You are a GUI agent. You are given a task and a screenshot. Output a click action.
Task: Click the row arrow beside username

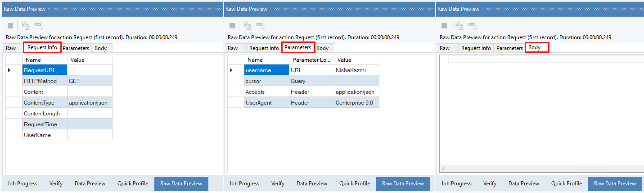231,70
